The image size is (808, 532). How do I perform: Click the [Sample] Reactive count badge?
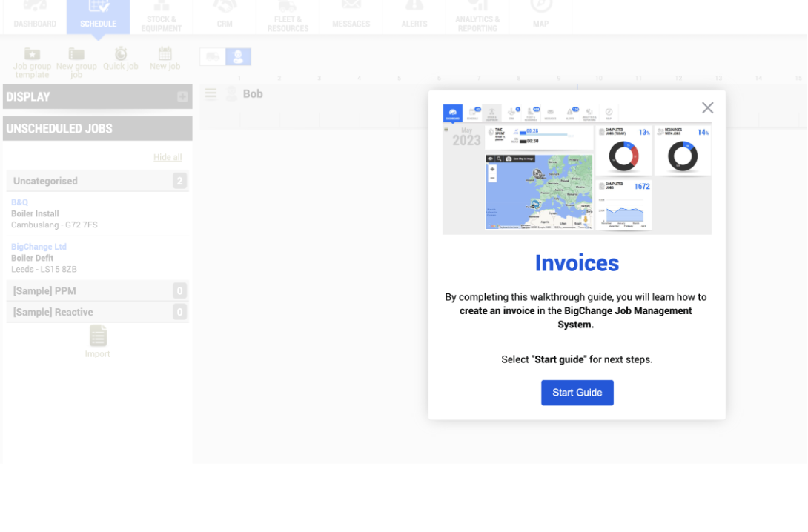[179, 312]
